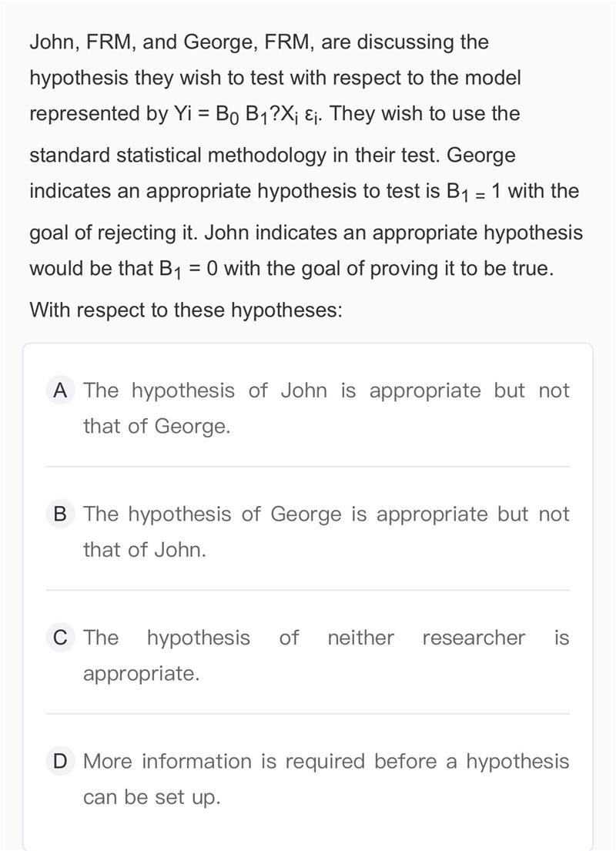Click the divider between options B and C

click(x=308, y=590)
